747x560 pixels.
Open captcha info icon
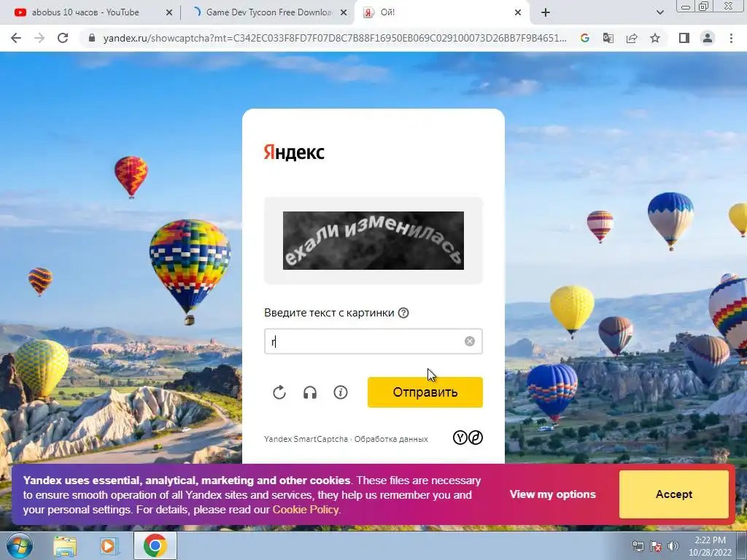(x=341, y=392)
